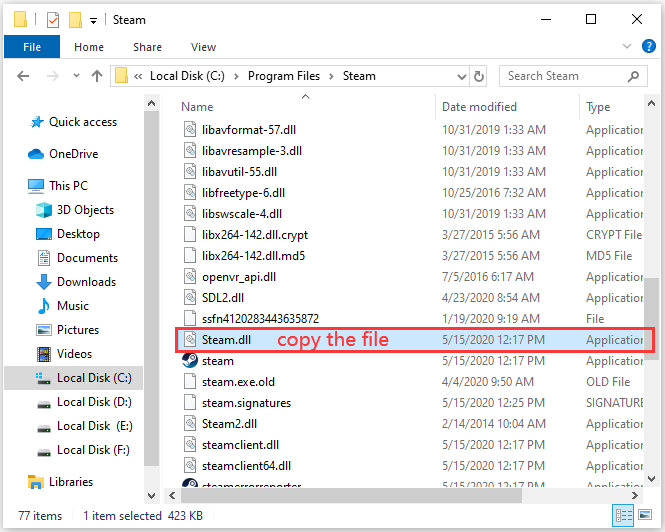Select the Steam2.dll file icon
Viewport: 665px width, 532px height.
click(190, 423)
